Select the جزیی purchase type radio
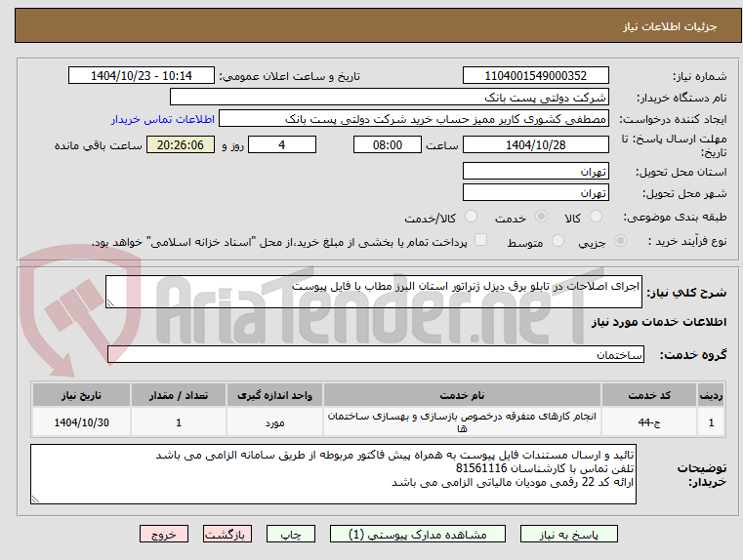The width and height of the screenshot is (743, 560). pyautogui.click(x=620, y=241)
